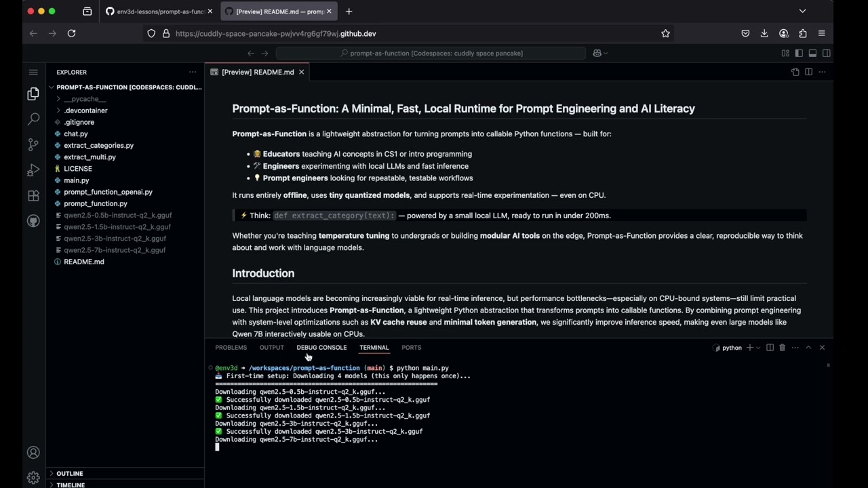
Task: Close the terminal panel
Action: coord(822,348)
